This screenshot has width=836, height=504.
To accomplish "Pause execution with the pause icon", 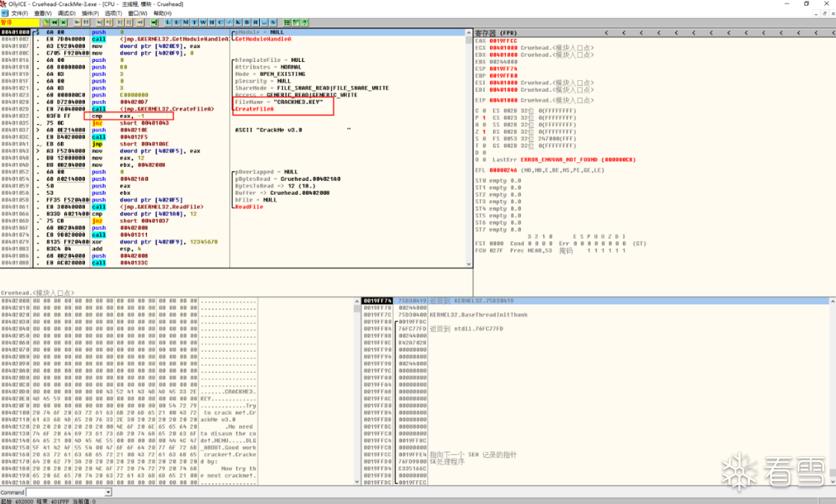I will 86,22.
